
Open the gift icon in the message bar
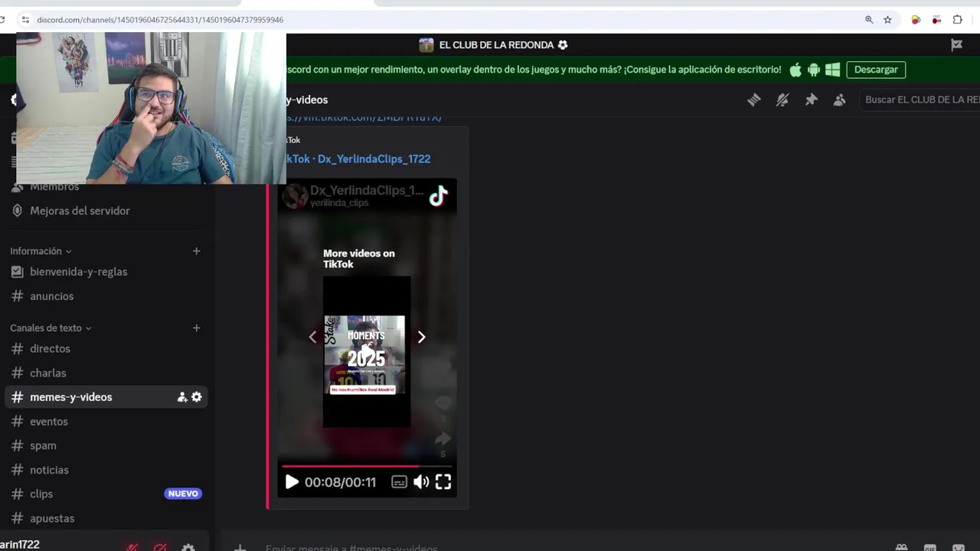click(x=902, y=548)
